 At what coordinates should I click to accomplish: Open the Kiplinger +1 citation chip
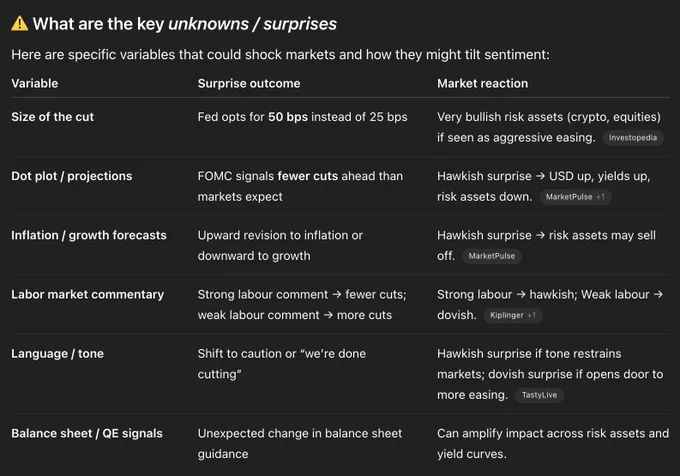point(513,315)
